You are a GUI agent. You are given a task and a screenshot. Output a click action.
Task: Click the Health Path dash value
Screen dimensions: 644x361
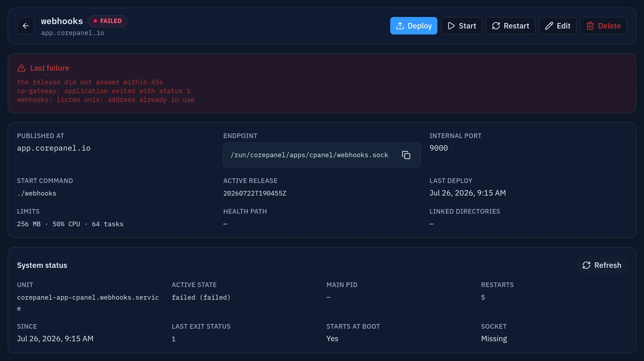225,224
